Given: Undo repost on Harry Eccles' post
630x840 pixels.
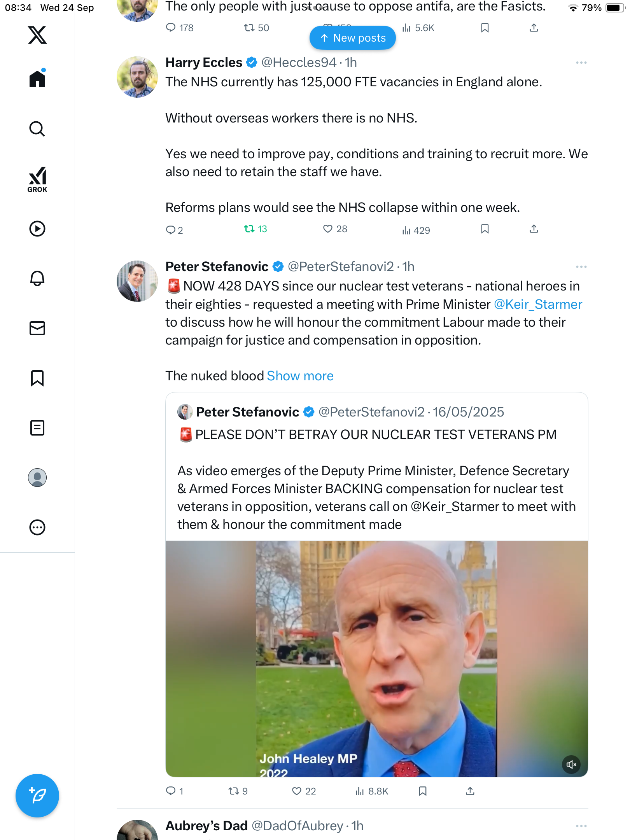Looking at the screenshot, I should (x=255, y=229).
